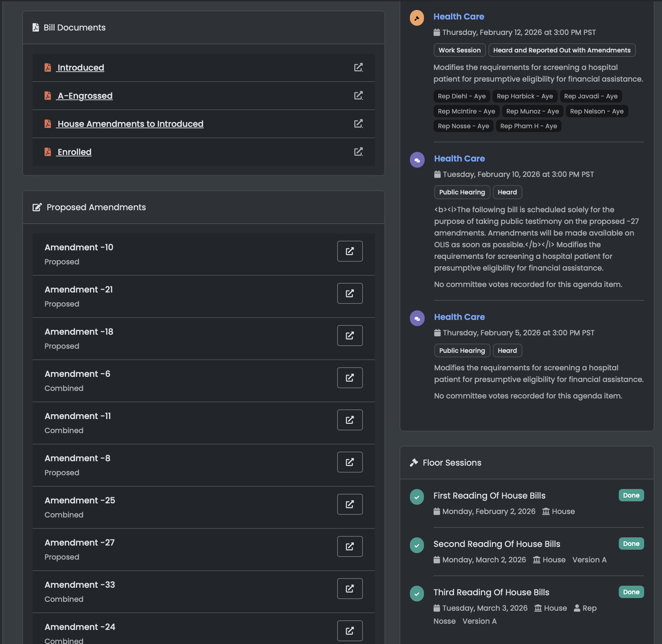This screenshot has width=662, height=644.
Task: Click the green check icon beside Second Reading
Action: (x=416, y=546)
